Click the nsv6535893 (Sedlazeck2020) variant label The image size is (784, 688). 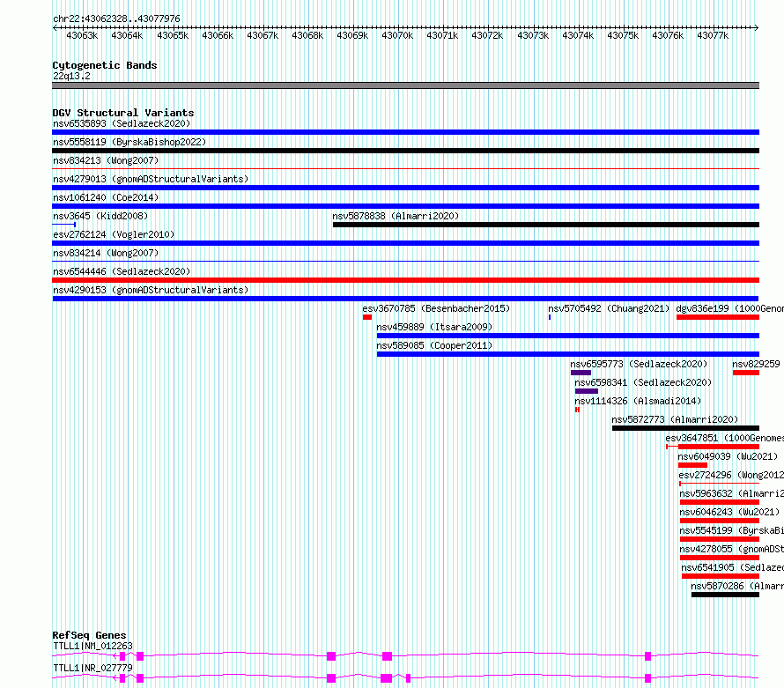[x=122, y=123]
